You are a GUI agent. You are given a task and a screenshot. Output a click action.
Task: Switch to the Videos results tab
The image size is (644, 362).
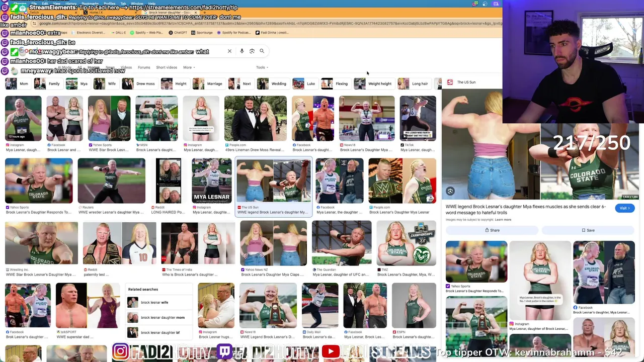point(126,67)
